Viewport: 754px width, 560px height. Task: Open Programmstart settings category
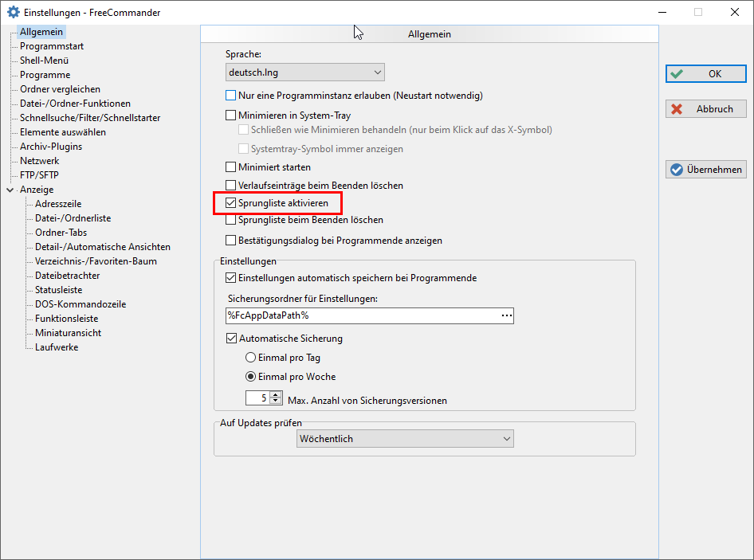click(x=52, y=46)
